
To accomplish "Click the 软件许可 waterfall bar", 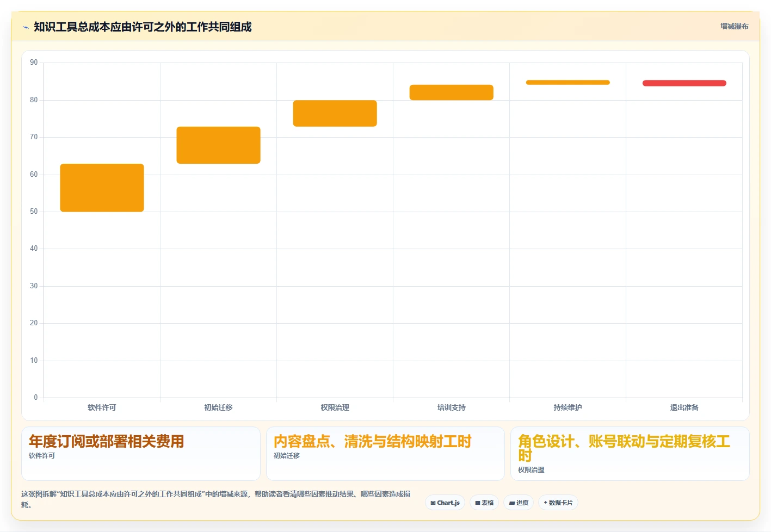I will click(102, 188).
